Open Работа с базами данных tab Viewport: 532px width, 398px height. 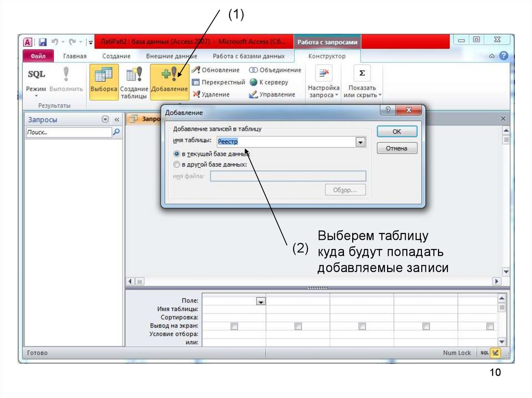(249, 56)
